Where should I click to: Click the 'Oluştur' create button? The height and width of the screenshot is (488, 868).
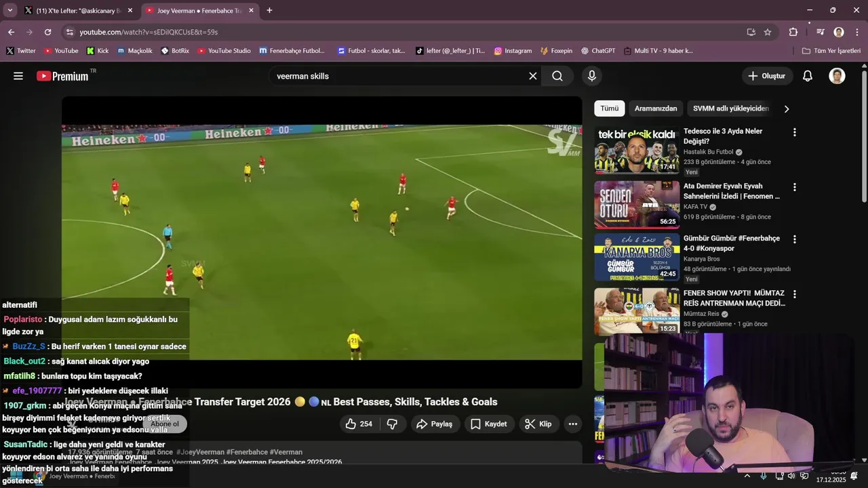tap(767, 76)
